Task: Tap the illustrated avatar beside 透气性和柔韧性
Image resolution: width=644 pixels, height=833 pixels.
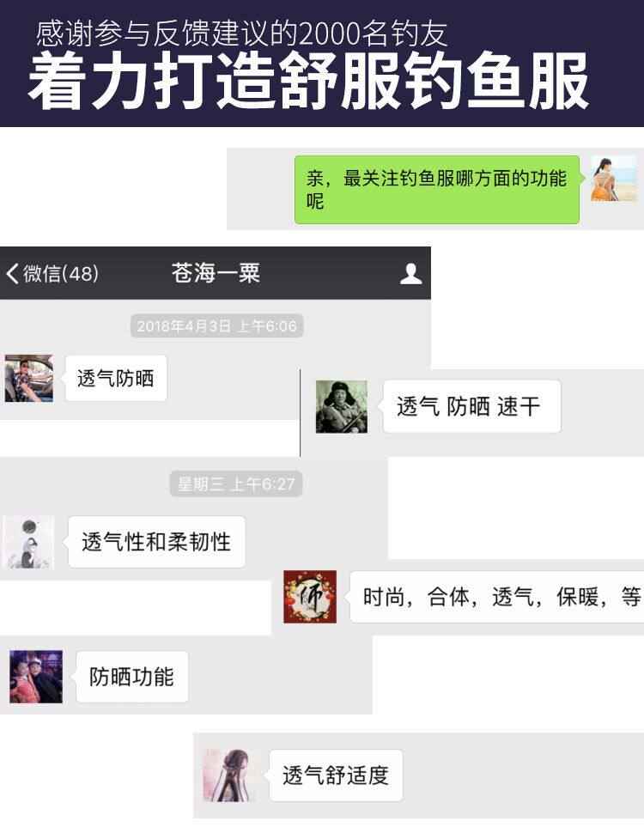Action: (x=28, y=542)
